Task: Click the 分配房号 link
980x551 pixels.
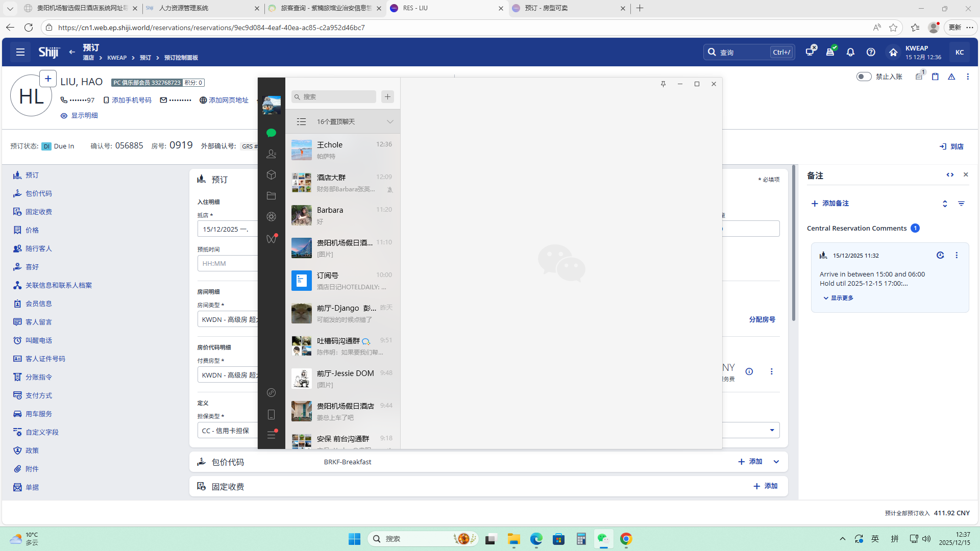Action: tap(762, 319)
